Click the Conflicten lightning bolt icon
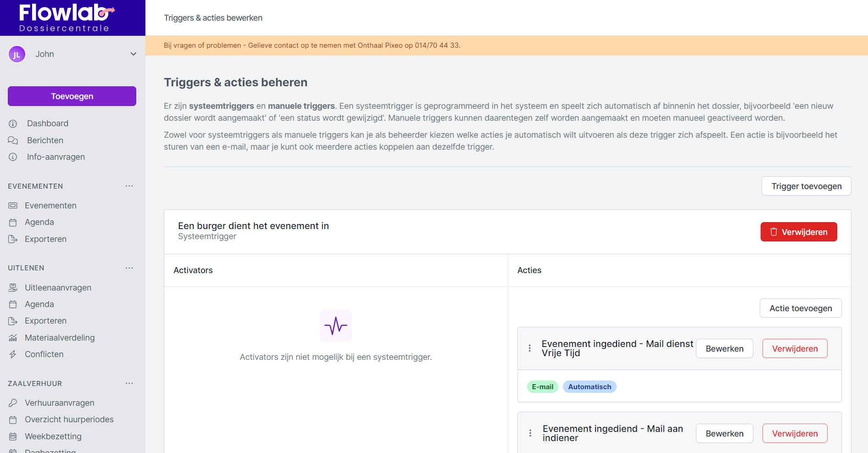 click(13, 354)
